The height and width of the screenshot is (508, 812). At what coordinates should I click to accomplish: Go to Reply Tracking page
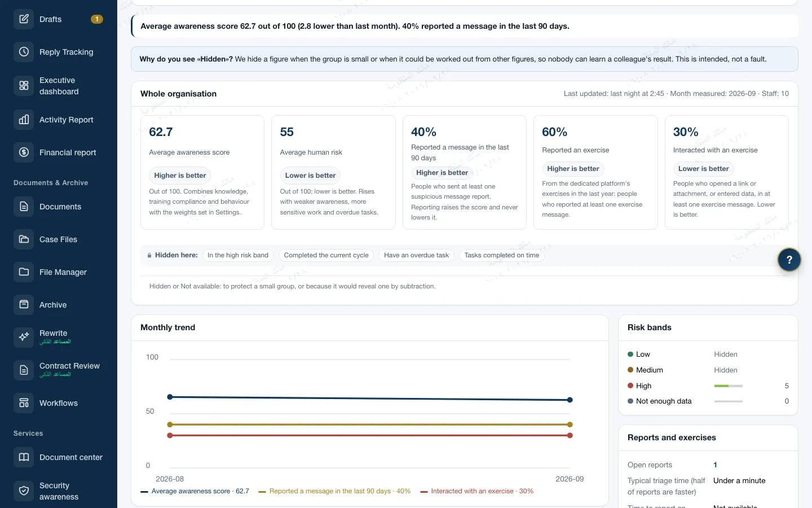59,52
